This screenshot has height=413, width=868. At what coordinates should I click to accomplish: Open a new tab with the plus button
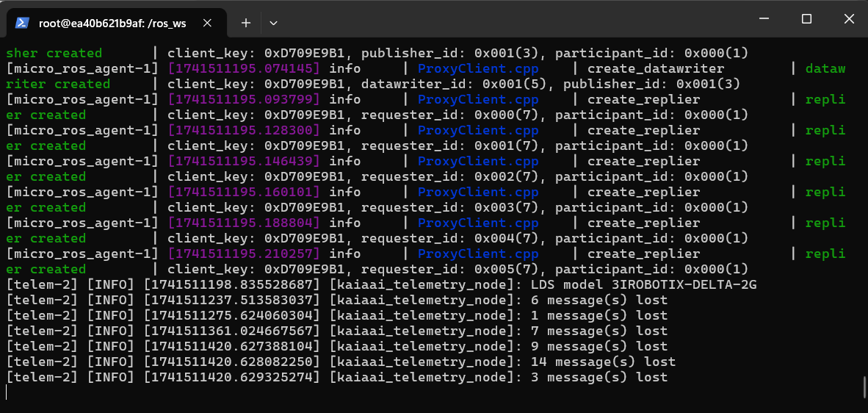pos(246,23)
